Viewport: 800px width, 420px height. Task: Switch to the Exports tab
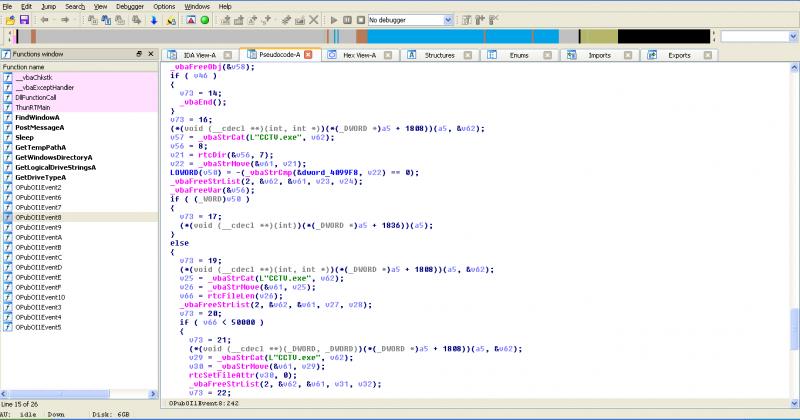(679, 55)
